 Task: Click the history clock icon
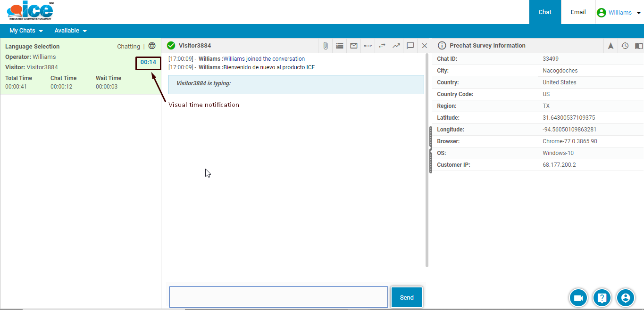[625, 46]
